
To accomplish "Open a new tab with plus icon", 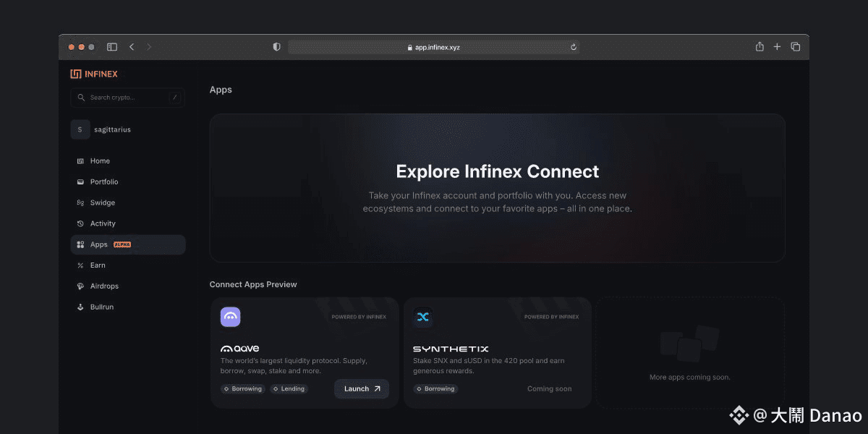I will click(x=778, y=47).
